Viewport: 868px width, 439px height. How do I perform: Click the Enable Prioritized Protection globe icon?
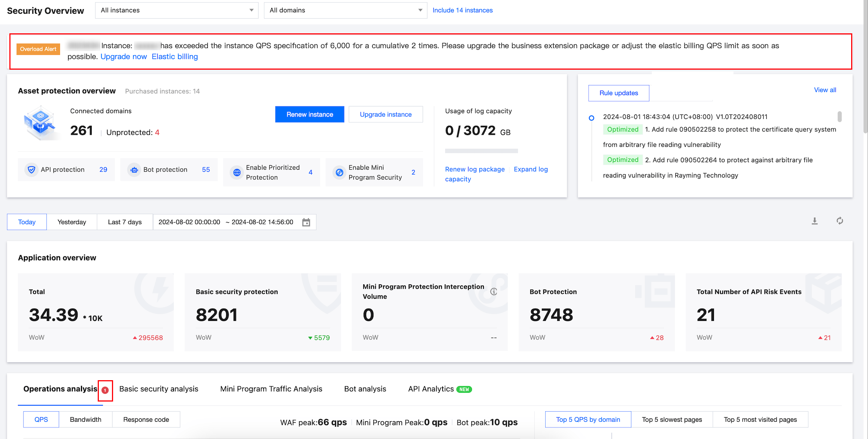tap(237, 172)
